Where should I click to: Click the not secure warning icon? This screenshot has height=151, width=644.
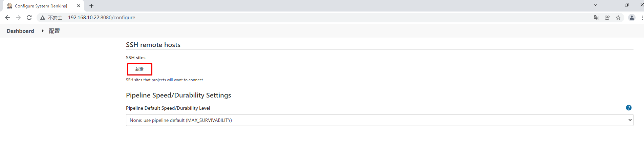pos(43,18)
